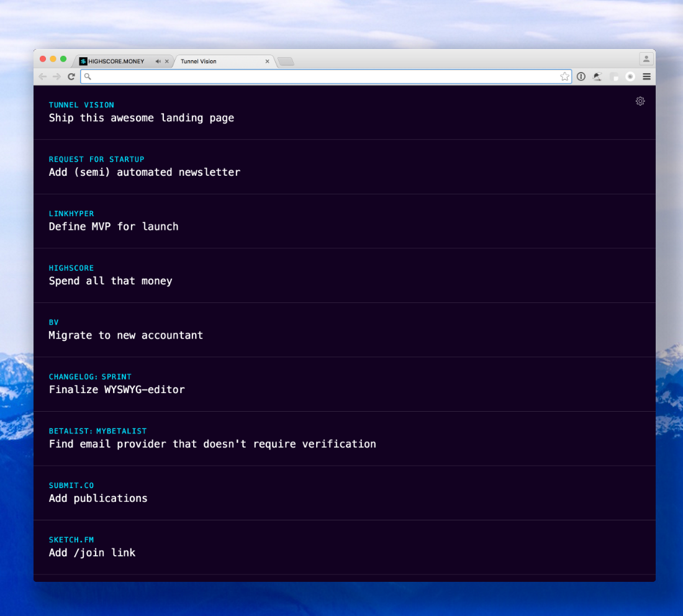Focus the browser address bar

[326, 76]
